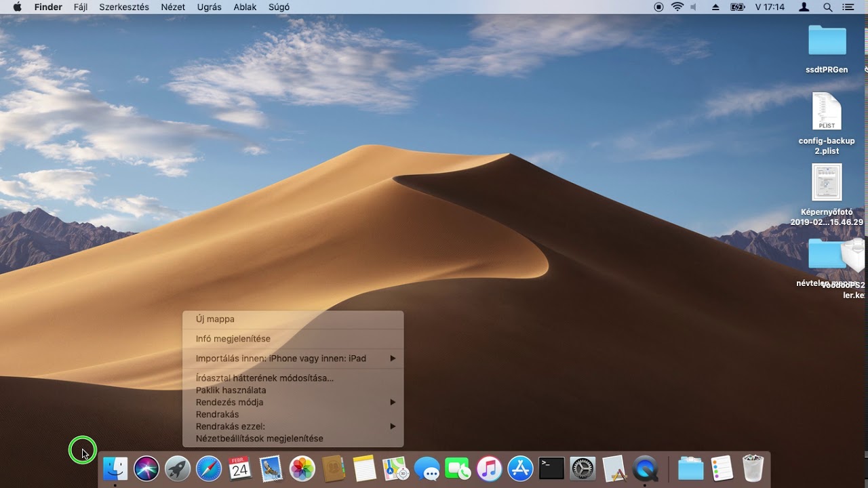Open iTunes music note icon
The width and height of the screenshot is (868, 488).
coord(490,468)
